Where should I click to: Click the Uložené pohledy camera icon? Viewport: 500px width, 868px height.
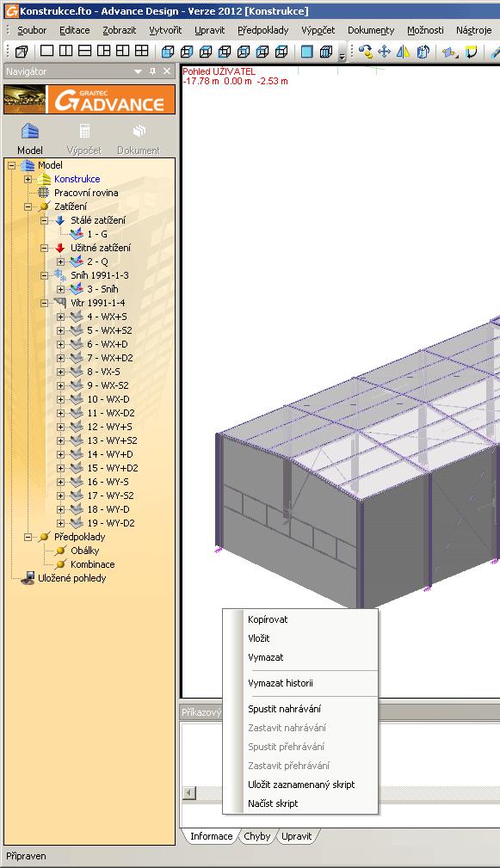click(x=28, y=578)
